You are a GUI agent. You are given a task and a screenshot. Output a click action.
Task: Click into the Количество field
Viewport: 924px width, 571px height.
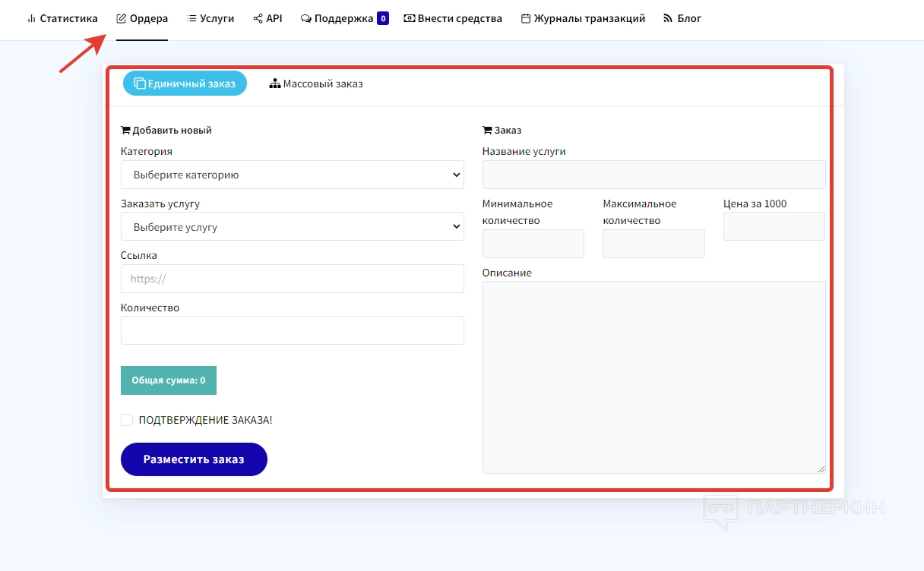(x=292, y=330)
